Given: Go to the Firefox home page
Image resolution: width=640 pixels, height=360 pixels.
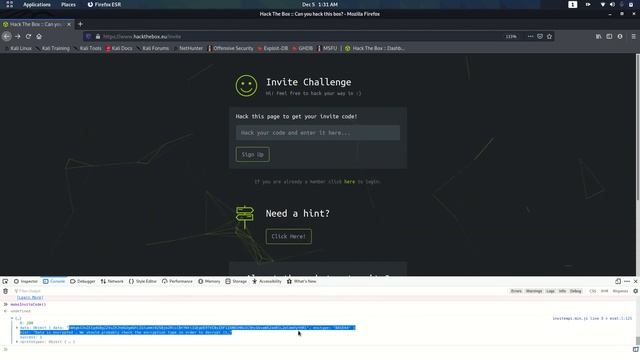Looking at the screenshot, I should click(x=39, y=36).
